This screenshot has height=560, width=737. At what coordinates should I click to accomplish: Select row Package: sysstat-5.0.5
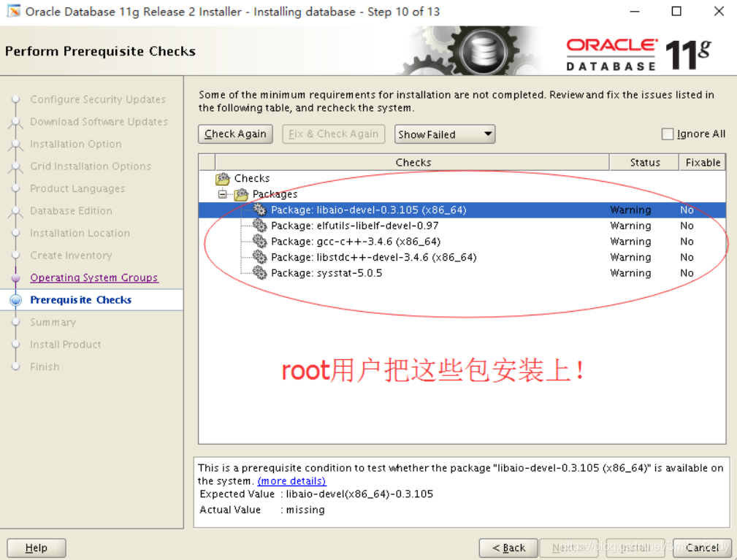[462, 273]
